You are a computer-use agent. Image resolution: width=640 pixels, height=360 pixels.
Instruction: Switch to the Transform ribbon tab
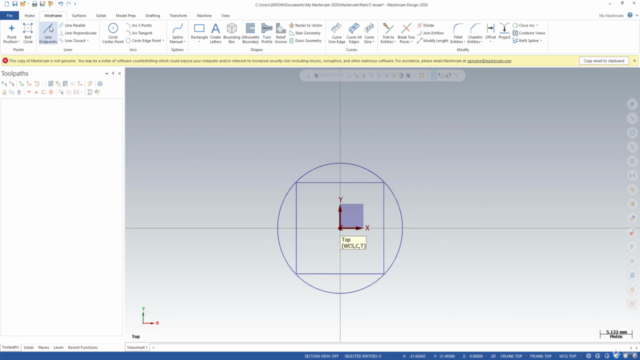(178, 16)
